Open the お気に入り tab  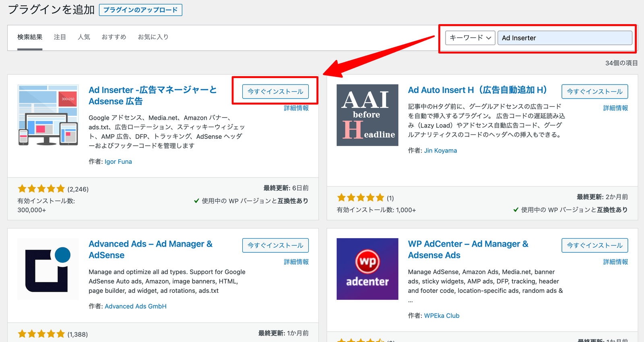tap(153, 37)
